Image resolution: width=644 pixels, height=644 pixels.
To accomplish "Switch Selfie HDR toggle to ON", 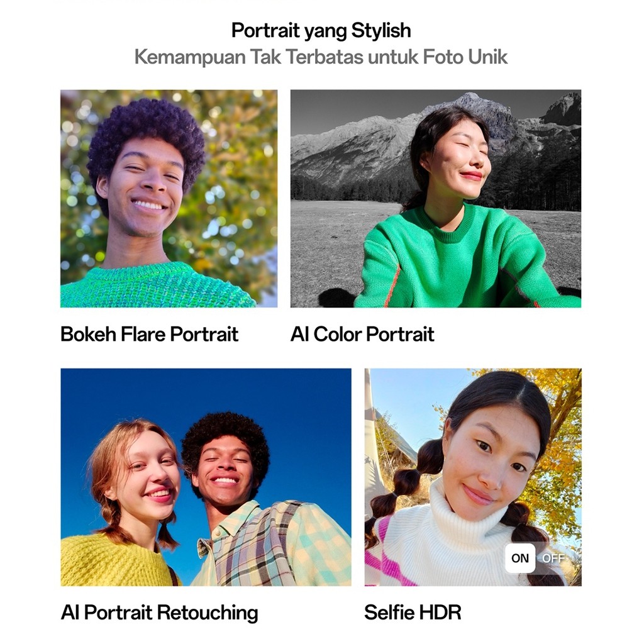I will [x=520, y=558].
